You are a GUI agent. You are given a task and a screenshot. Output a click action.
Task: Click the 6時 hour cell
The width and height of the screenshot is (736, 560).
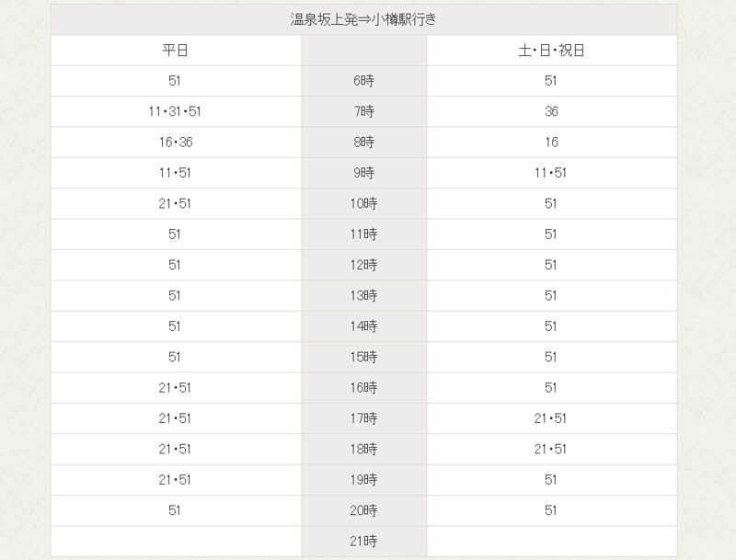pos(364,81)
